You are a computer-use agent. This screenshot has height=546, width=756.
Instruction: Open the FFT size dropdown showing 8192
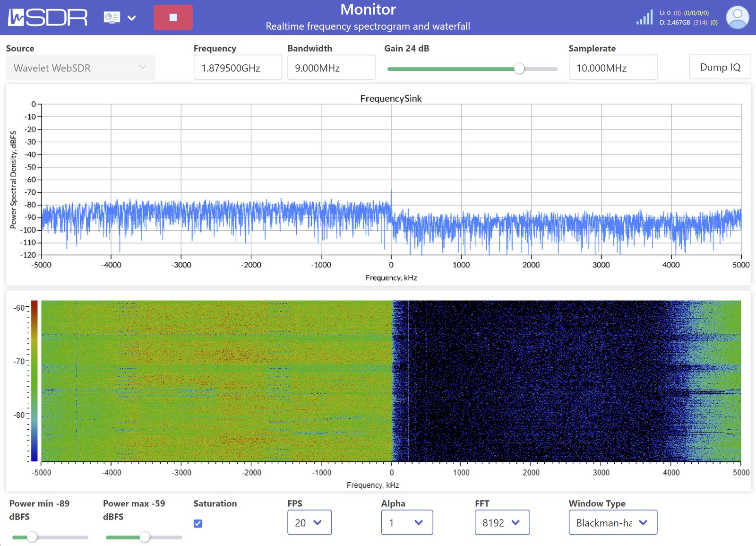click(x=502, y=522)
